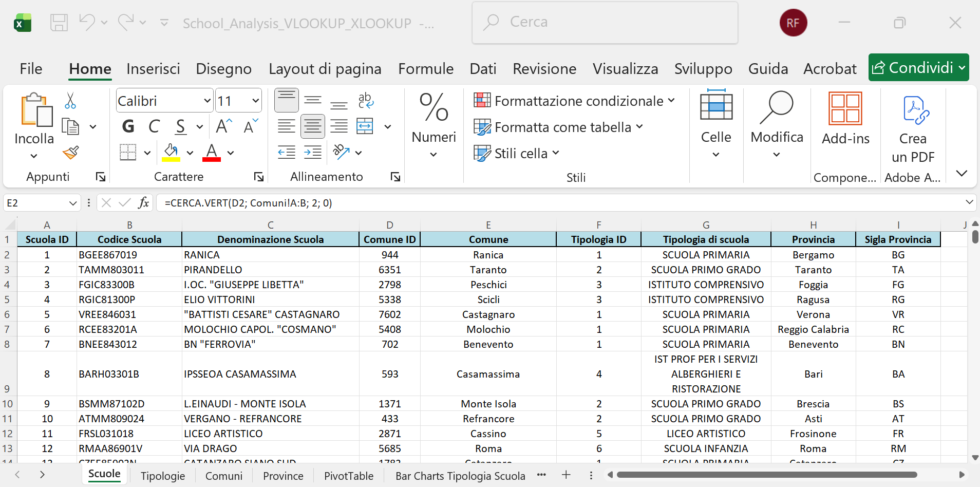Expand the fill color dropdown arrow
980x487 pixels.
pos(190,153)
